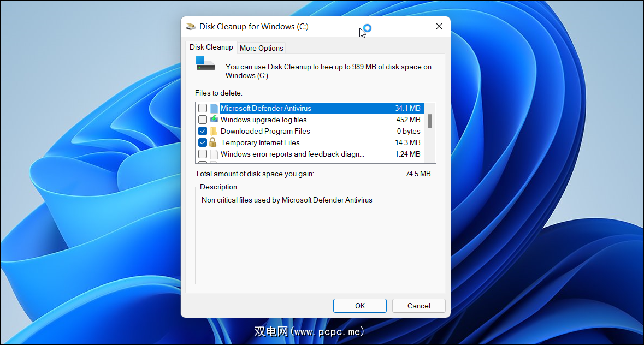The image size is (644, 345).
Task: Check the Microsoft Defender Antivirus checkbox
Action: [203, 108]
